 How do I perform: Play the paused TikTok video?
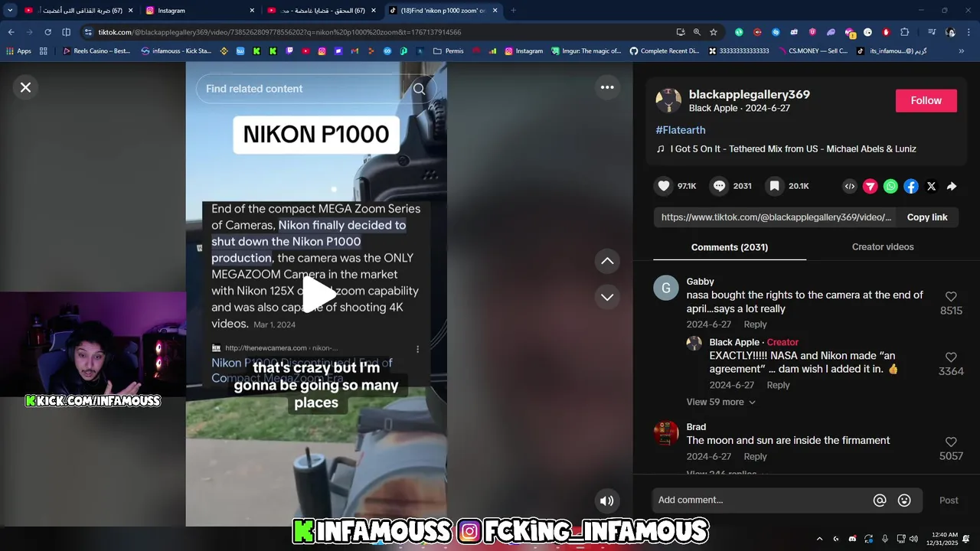point(318,293)
